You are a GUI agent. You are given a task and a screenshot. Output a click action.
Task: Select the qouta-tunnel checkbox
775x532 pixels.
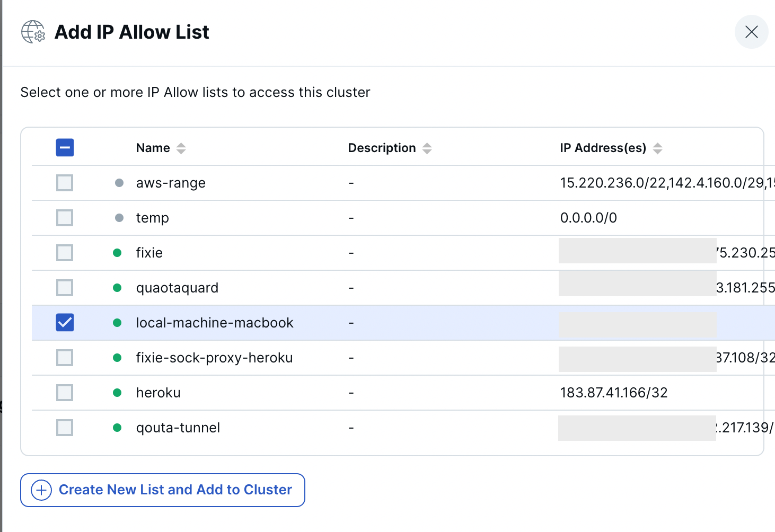[x=65, y=428]
